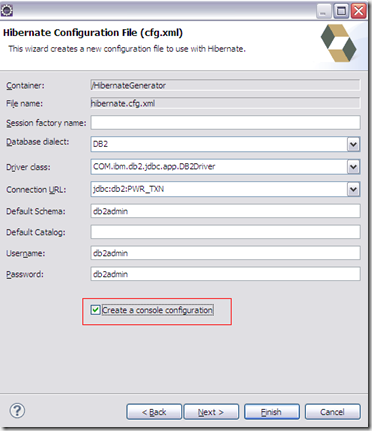Click the 'Driver class:' label
Screen dimensions: 372x431
pos(28,167)
